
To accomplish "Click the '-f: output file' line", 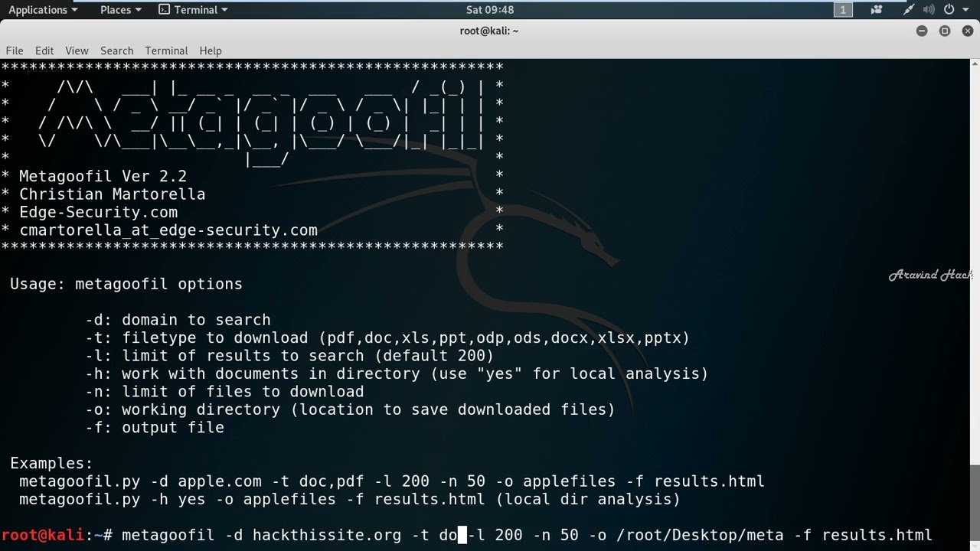I will tap(155, 427).
